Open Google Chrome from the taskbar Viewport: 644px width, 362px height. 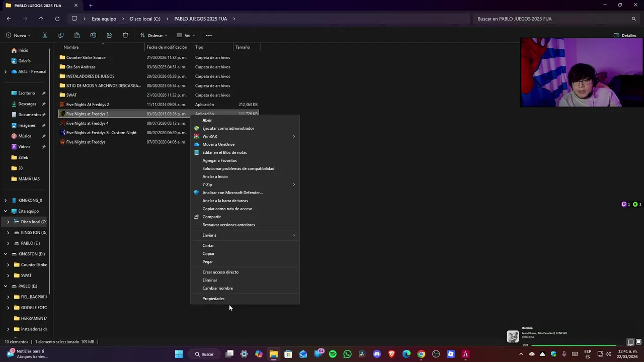[421, 354]
